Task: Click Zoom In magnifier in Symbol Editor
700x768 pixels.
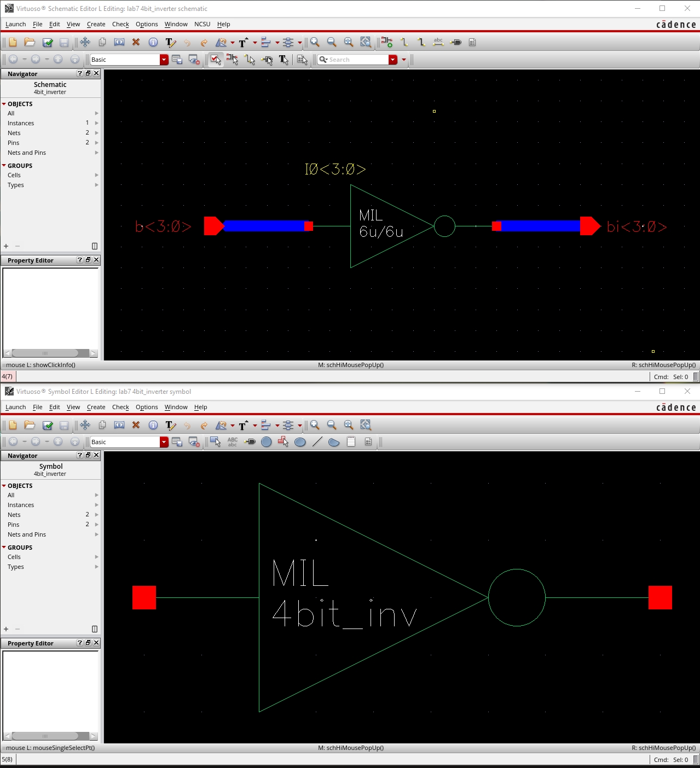Action: coord(315,425)
